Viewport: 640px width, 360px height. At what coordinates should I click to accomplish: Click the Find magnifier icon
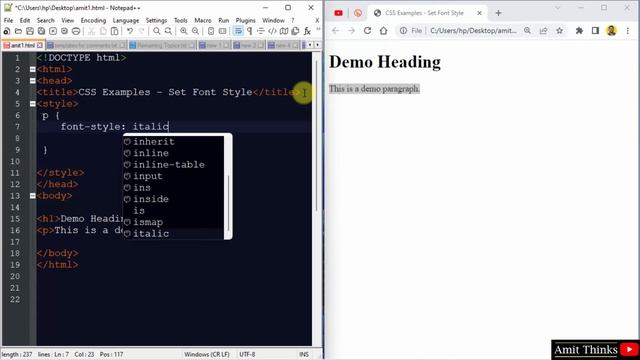click(x=157, y=31)
